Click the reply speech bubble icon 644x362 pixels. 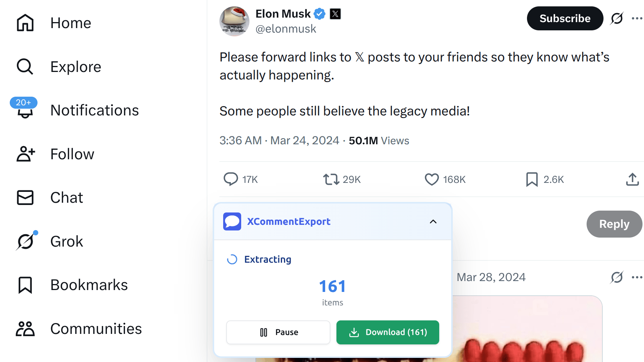[231, 179]
